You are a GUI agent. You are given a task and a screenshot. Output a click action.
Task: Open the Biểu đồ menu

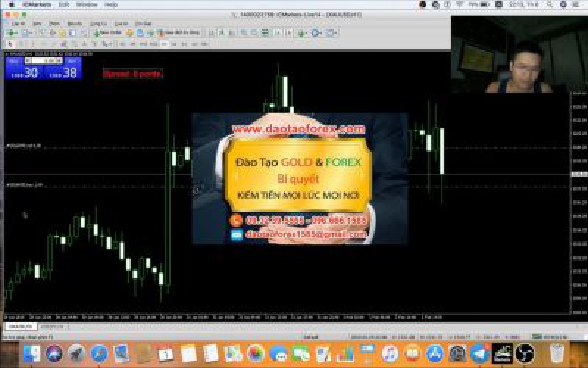pyautogui.click(x=74, y=24)
